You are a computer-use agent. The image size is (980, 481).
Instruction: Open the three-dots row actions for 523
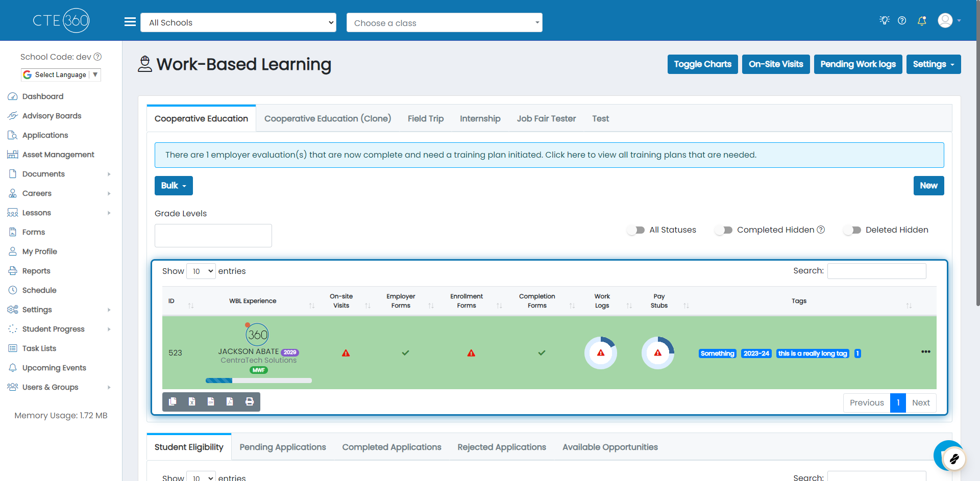click(x=925, y=352)
